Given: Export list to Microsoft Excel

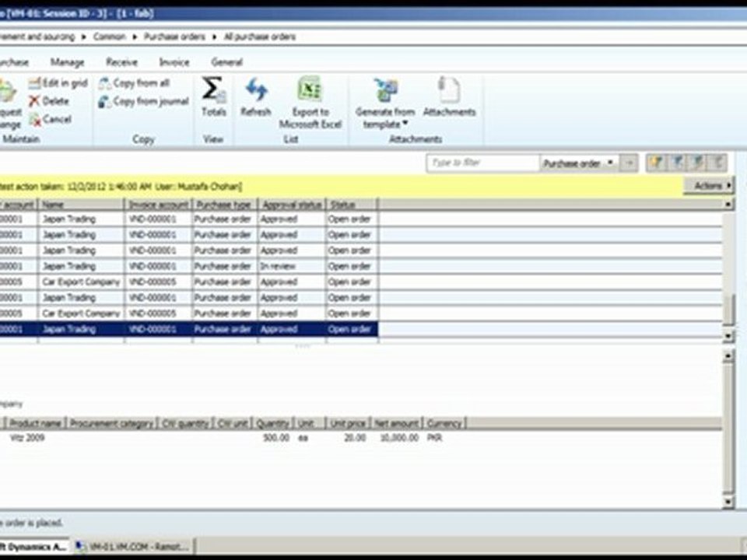Looking at the screenshot, I should point(310,90).
